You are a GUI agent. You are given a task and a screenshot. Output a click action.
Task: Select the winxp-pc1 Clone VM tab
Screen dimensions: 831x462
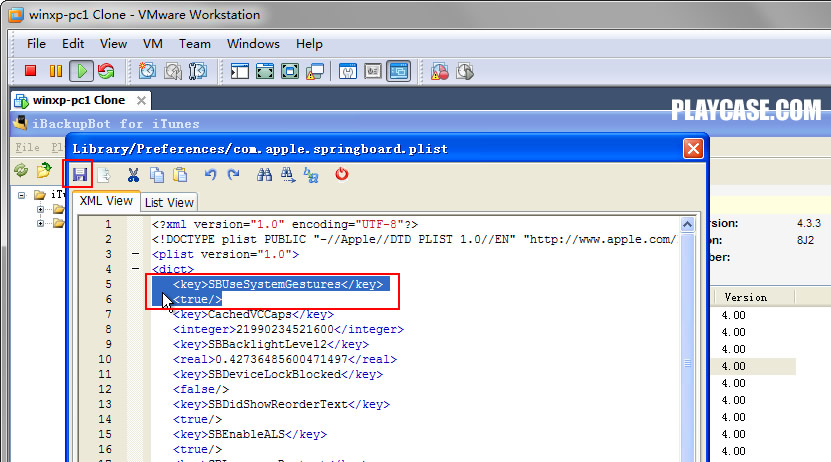pos(79,100)
